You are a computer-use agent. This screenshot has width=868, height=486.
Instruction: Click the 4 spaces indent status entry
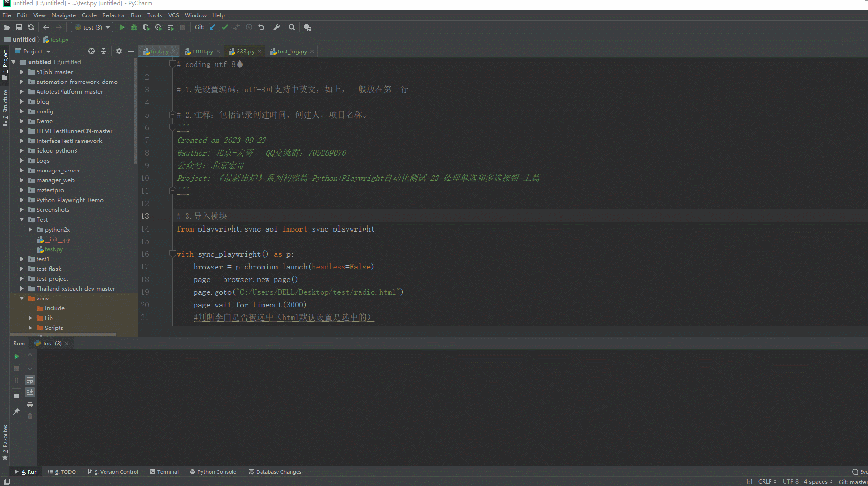(818, 481)
